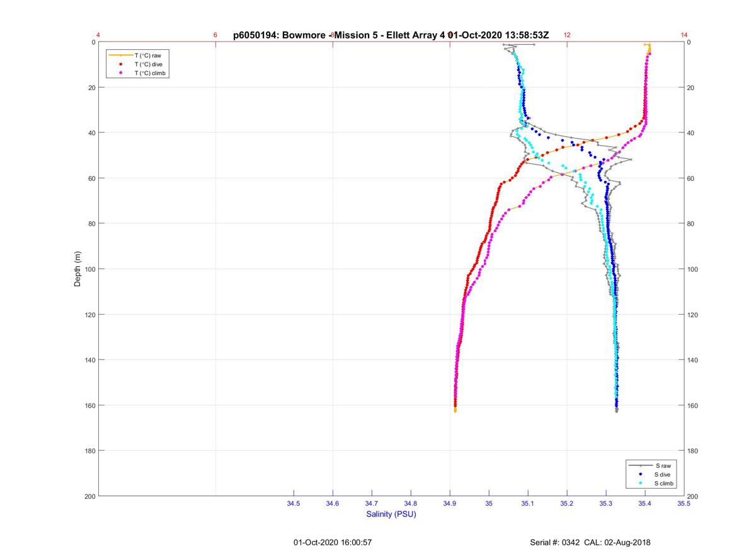Image resolution: width=756 pixels, height=558 pixels.
Task: Click the 'Salinity (PSU)' axis label
Action: coord(391,514)
